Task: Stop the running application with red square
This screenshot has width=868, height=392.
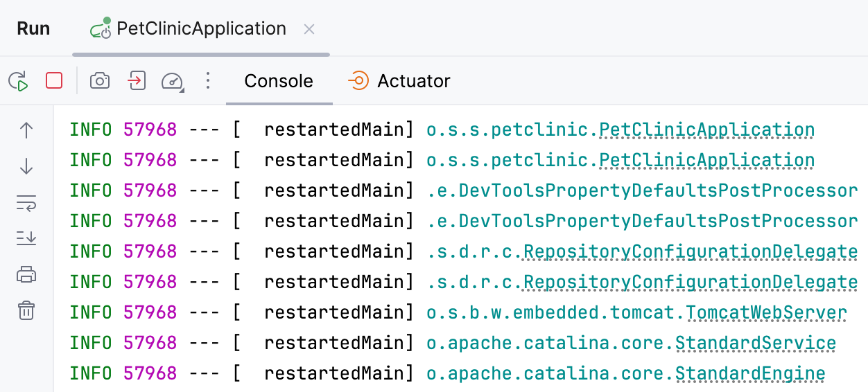Action: [x=54, y=81]
